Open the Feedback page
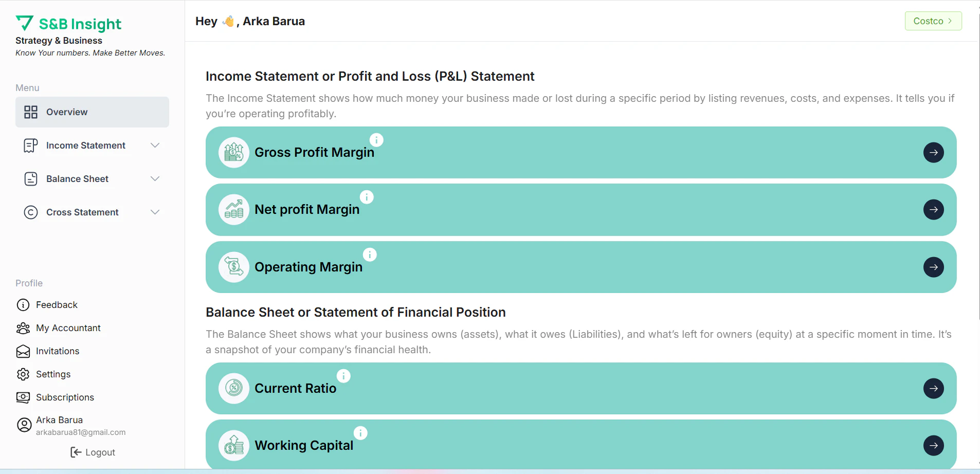Image resolution: width=980 pixels, height=474 pixels. click(x=57, y=305)
